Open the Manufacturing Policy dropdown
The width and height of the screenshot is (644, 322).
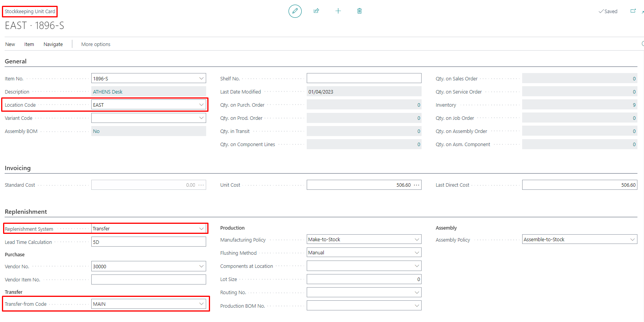(417, 240)
